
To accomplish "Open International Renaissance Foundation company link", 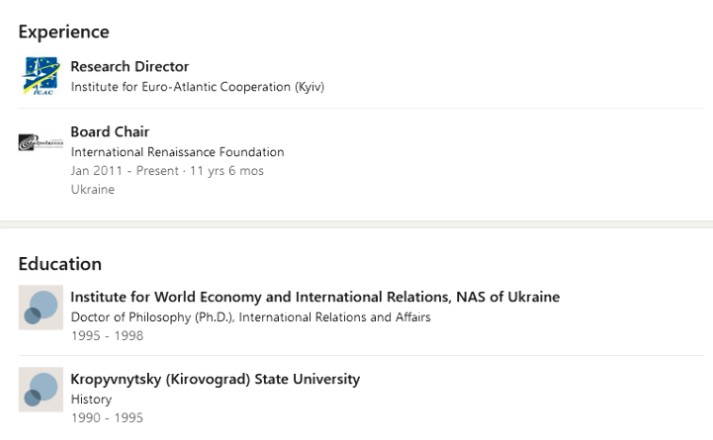I will [x=177, y=152].
